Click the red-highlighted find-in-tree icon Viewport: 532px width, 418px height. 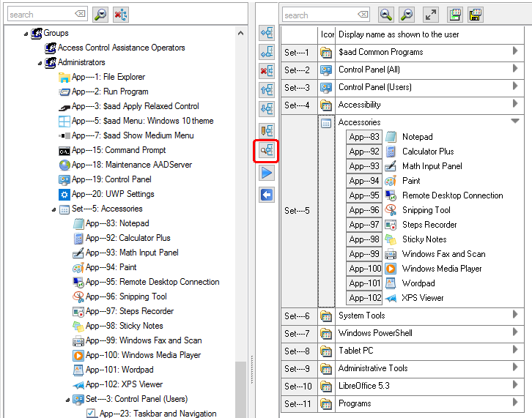point(265,150)
